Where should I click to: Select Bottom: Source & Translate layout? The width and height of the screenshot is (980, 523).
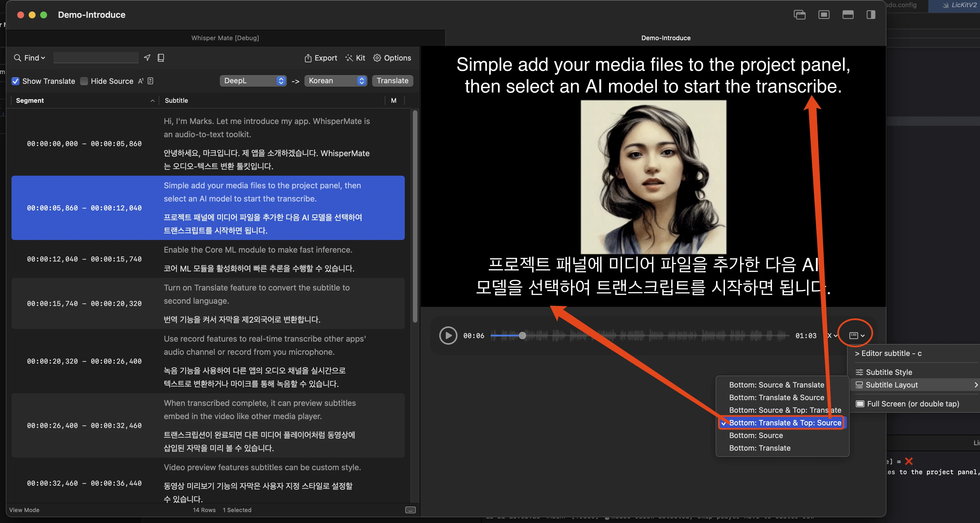point(777,385)
